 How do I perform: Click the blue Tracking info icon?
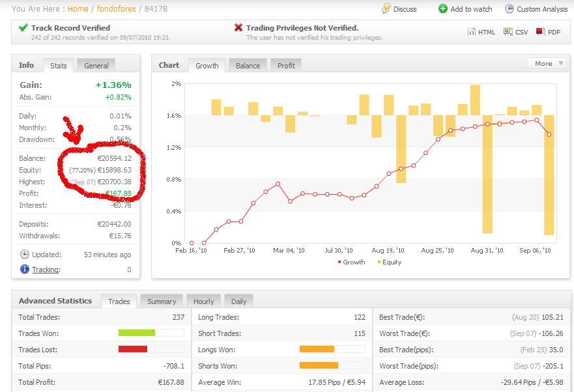pos(25,270)
